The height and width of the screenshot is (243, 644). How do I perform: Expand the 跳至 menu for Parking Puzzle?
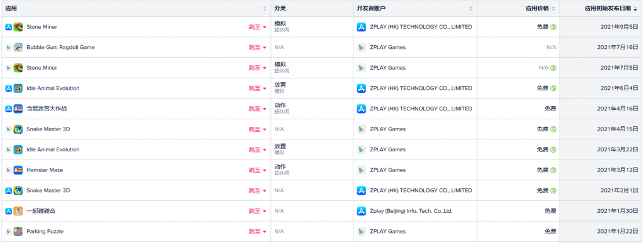(x=257, y=232)
